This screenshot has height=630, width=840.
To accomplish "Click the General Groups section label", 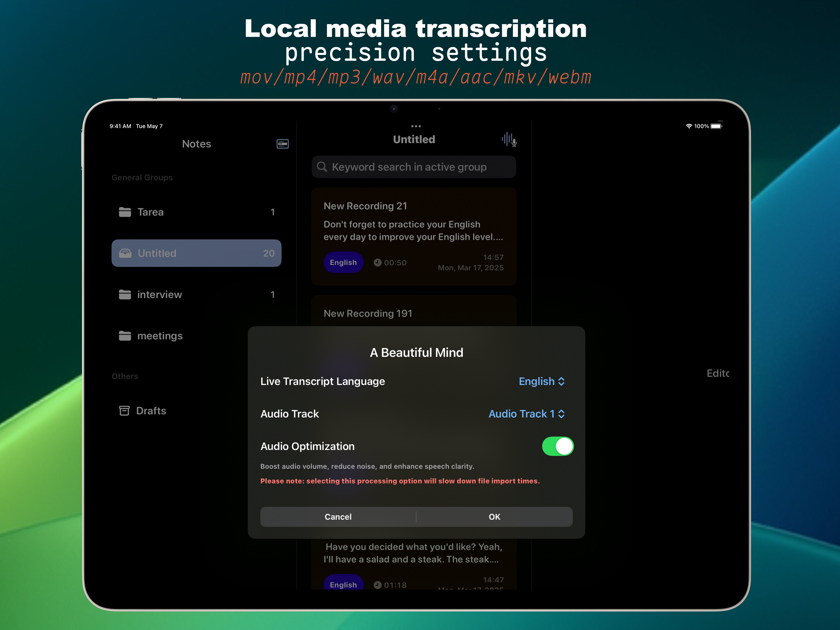I will pyautogui.click(x=142, y=177).
